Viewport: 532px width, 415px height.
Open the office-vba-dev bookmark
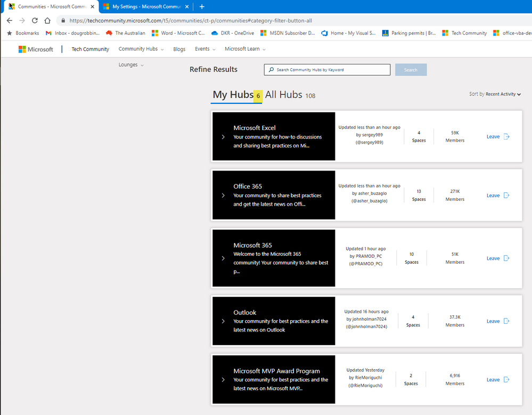point(512,33)
